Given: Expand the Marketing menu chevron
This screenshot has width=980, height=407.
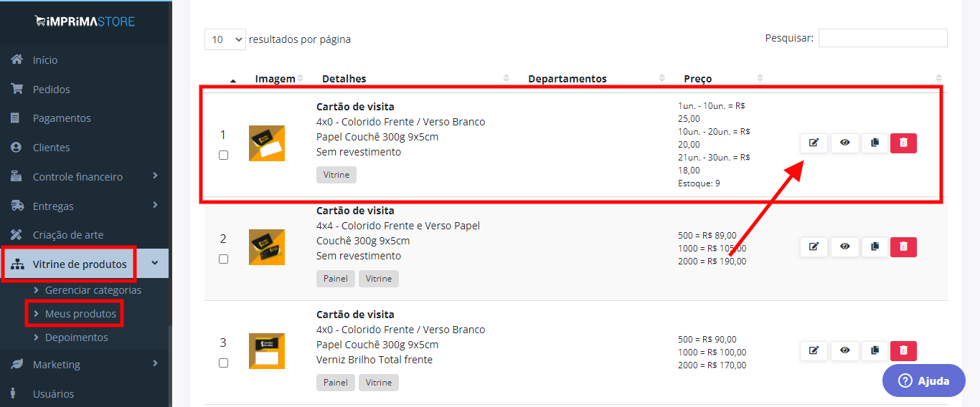Looking at the screenshot, I should pos(156,364).
